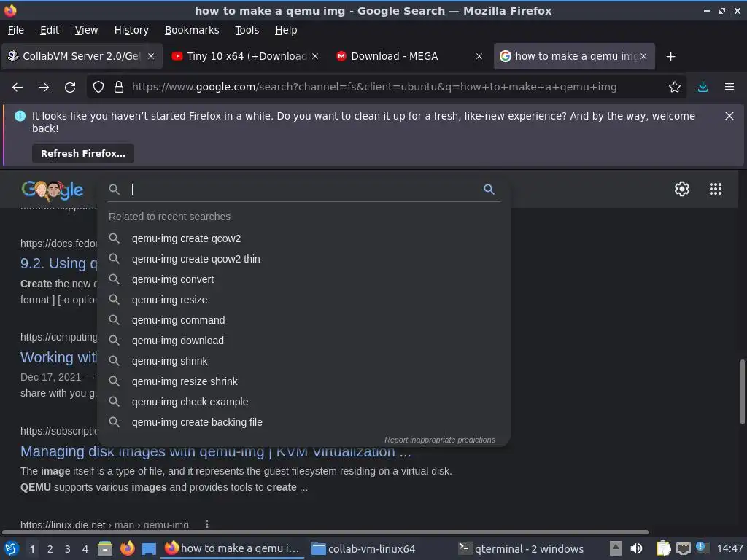Switch to virtual desktop 4
747x560 pixels.
point(85,549)
